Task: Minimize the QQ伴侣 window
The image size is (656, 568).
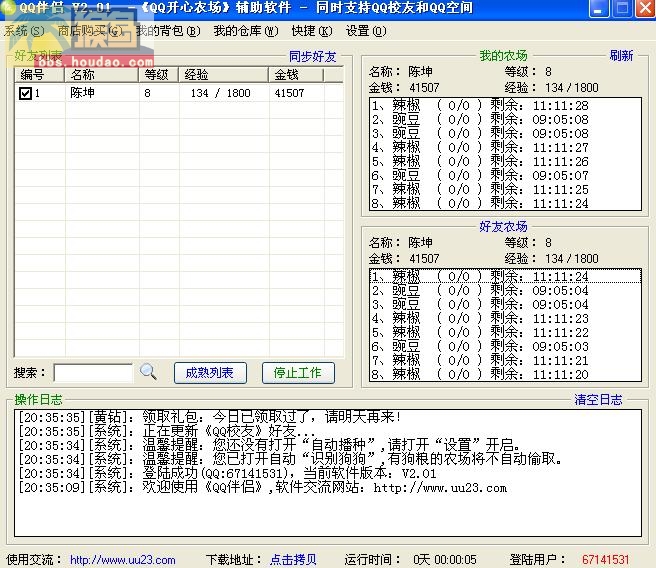Action: click(x=598, y=9)
